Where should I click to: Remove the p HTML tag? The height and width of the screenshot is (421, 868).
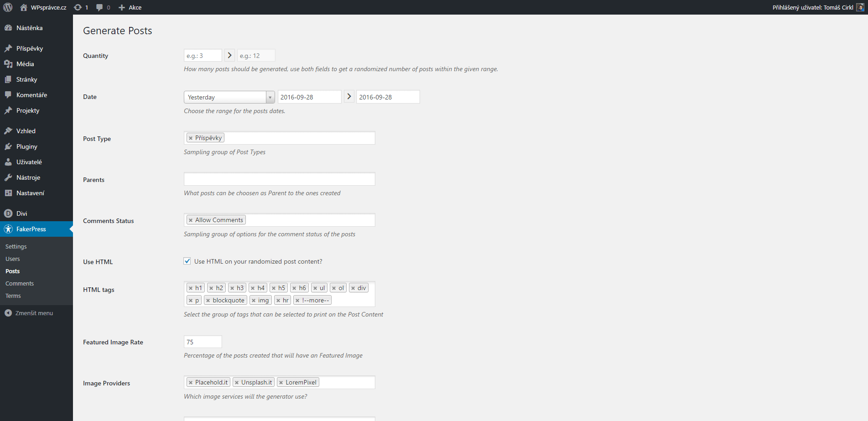click(191, 301)
